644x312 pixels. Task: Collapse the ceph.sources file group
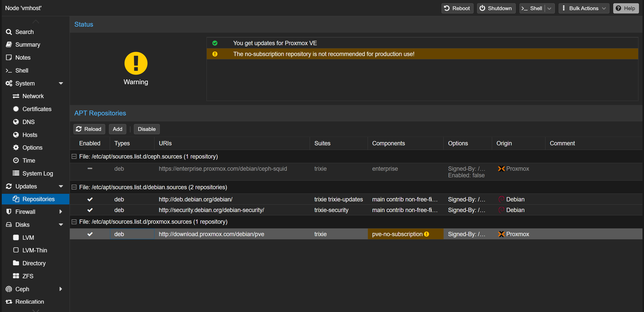(74, 157)
